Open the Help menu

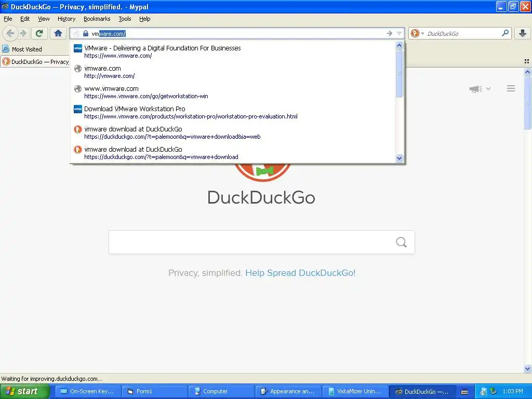coord(145,19)
